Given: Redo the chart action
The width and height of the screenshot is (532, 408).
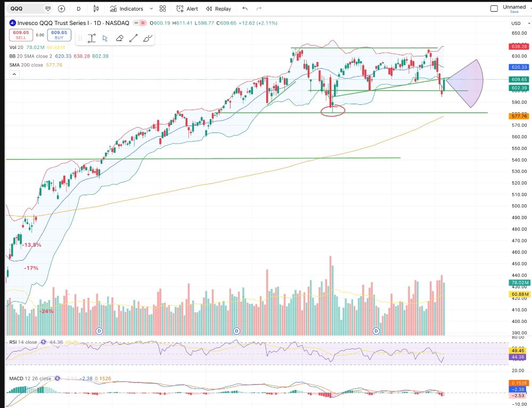Looking at the screenshot, I should pyautogui.click(x=259, y=9).
